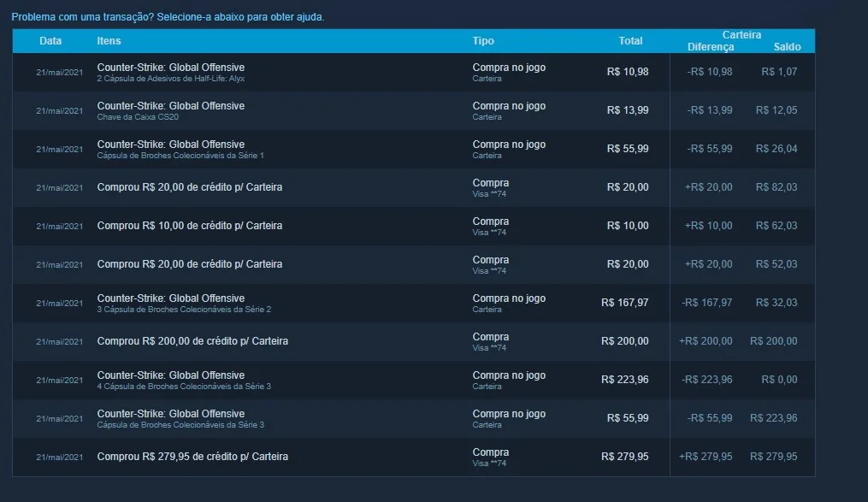Open the R$ 10,00 credit purchase transaction
Screen dimensions: 868x502
click(x=414, y=227)
